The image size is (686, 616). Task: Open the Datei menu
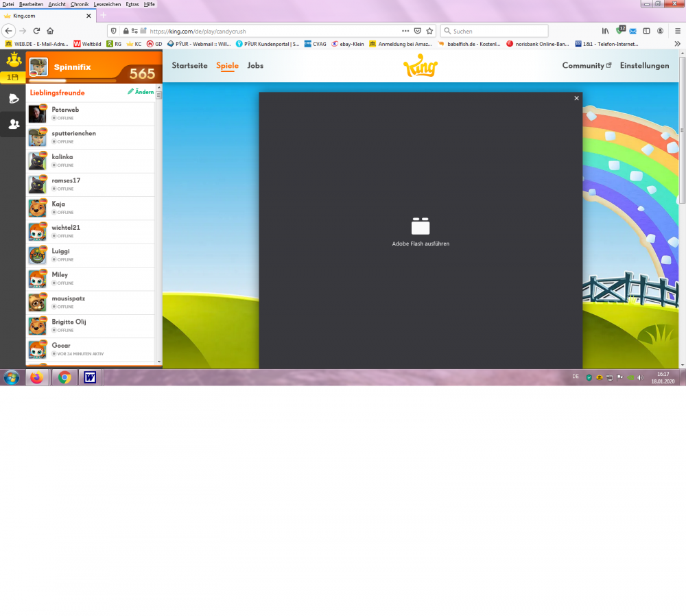8,4
